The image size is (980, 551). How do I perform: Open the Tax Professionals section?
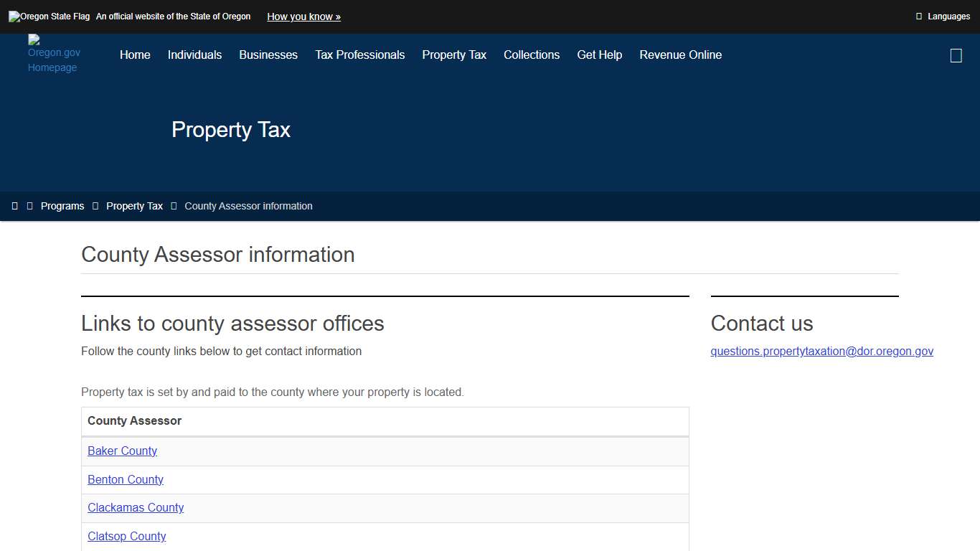(x=359, y=55)
